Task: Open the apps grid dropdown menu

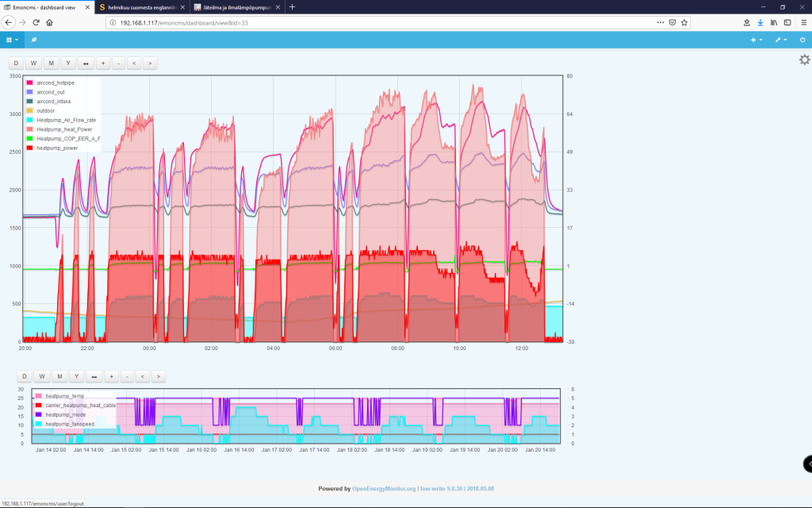Action: pos(12,39)
